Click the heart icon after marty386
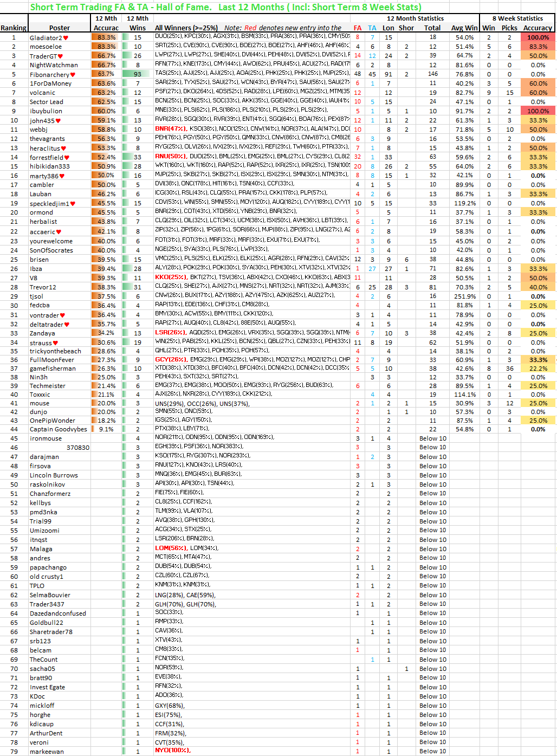Screen dimensions: 557x756 [x=62, y=176]
